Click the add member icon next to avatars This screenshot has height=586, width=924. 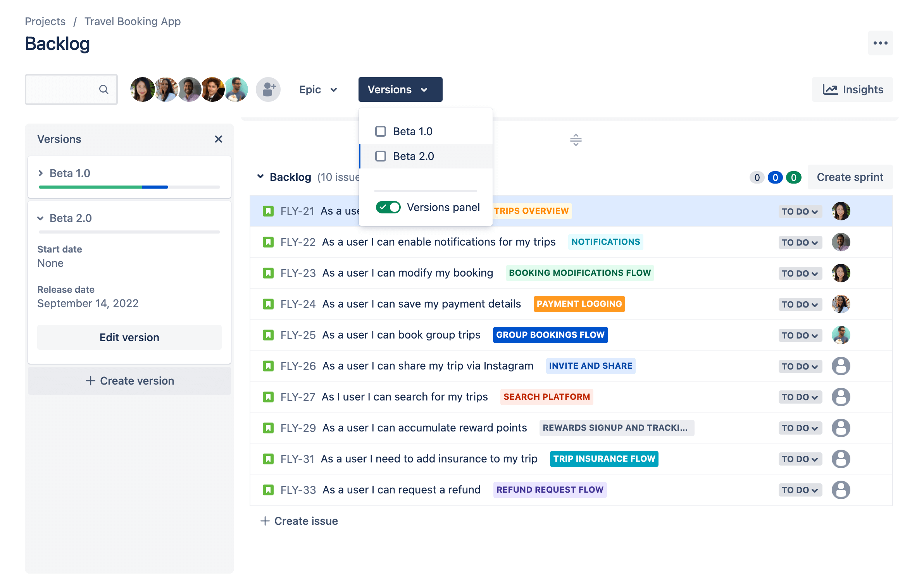269,89
